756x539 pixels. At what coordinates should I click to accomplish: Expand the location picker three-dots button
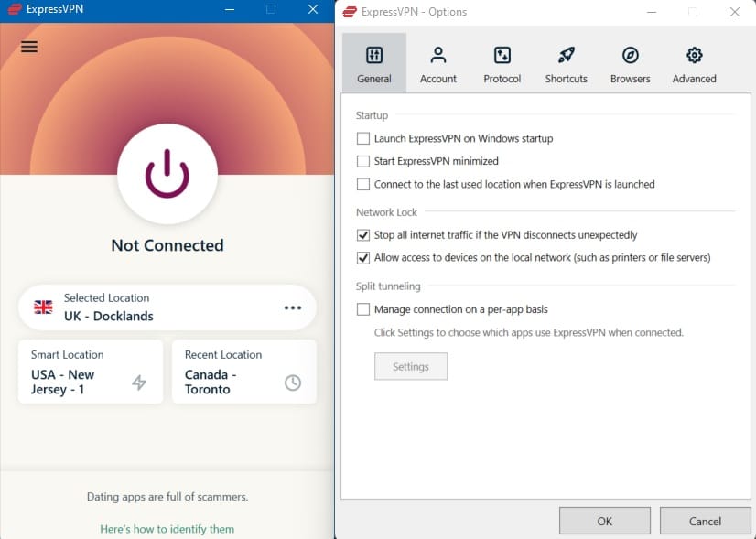point(293,307)
